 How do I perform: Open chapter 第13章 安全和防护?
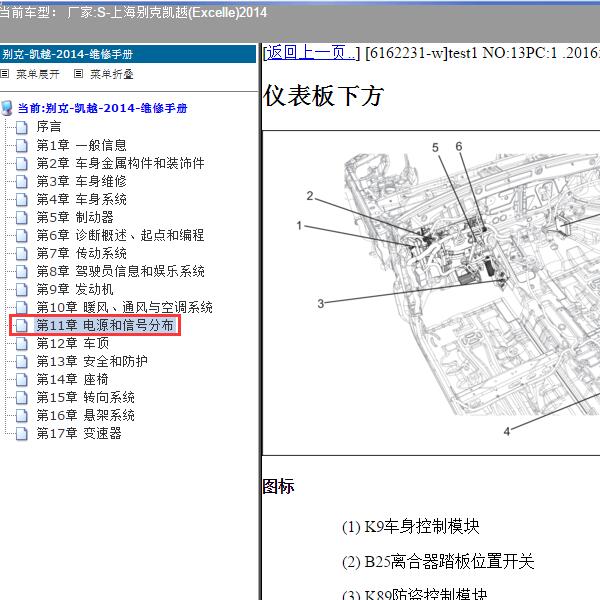pyautogui.click(x=92, y=362)
